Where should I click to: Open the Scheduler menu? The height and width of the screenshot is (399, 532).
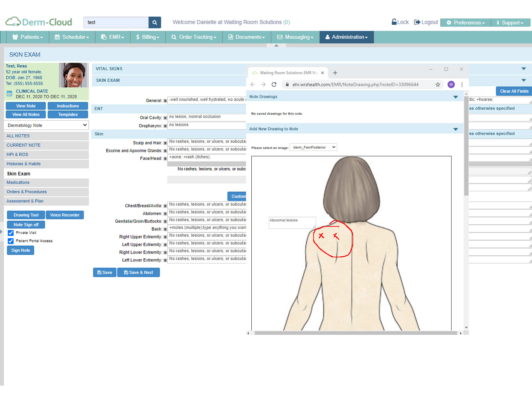pyautogui.click(x=72, y=37)
